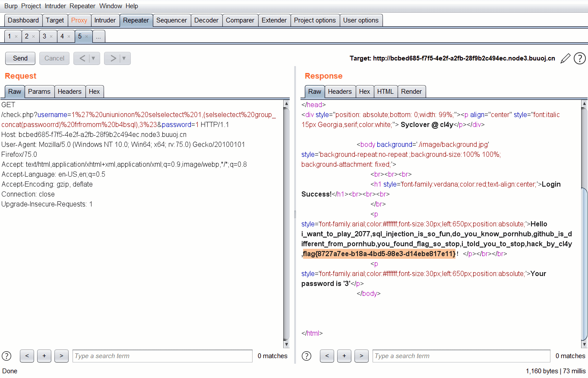588x378 pixels.
Task: Select request Params tab
Action: click(x=39, y=92)
